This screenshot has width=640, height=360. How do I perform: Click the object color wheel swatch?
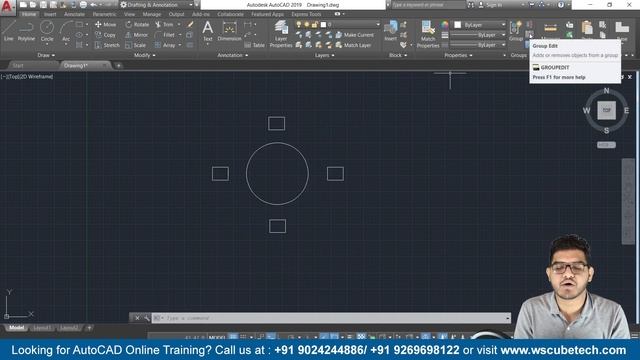445,25
